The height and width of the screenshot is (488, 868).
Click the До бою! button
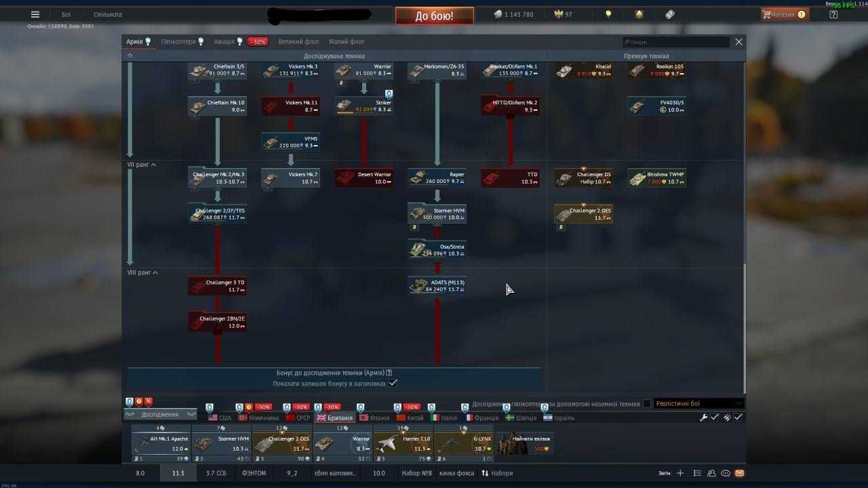(x=435, y=16)
